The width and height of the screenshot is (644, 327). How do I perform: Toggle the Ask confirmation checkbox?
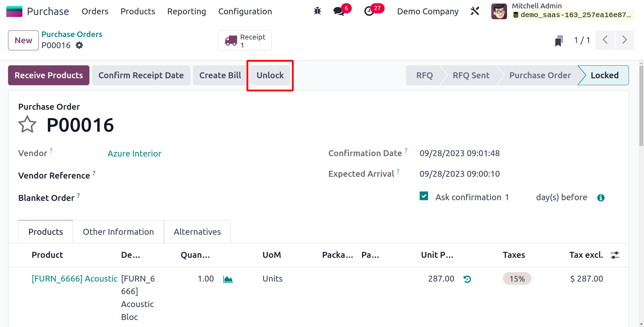(424, 196)
